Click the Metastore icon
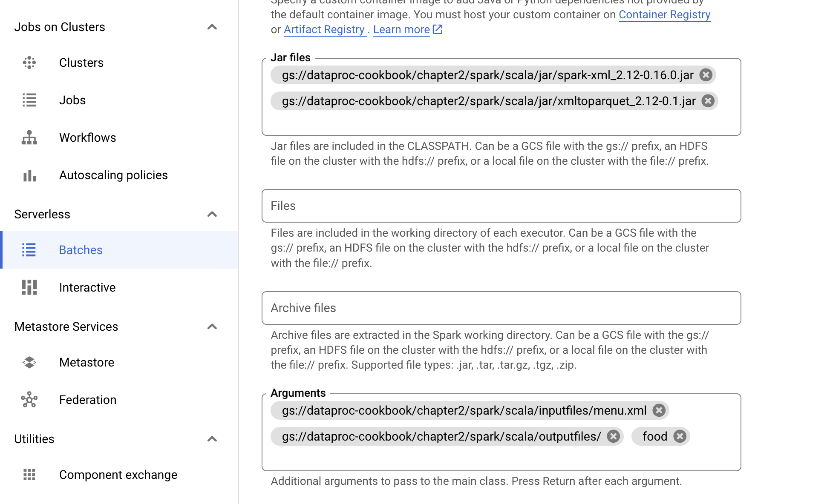Image resolution: width=830 pixels, height=504 pixels. [x=29, y=362]
